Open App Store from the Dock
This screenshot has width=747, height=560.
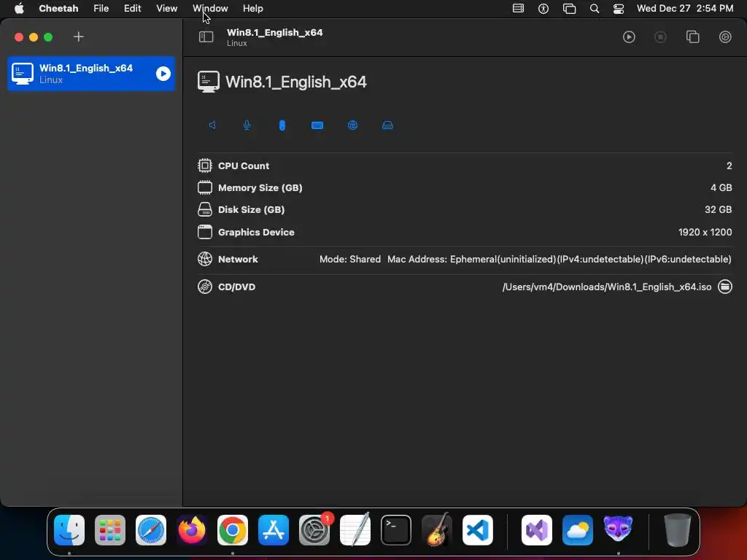(x=274, y=530)
